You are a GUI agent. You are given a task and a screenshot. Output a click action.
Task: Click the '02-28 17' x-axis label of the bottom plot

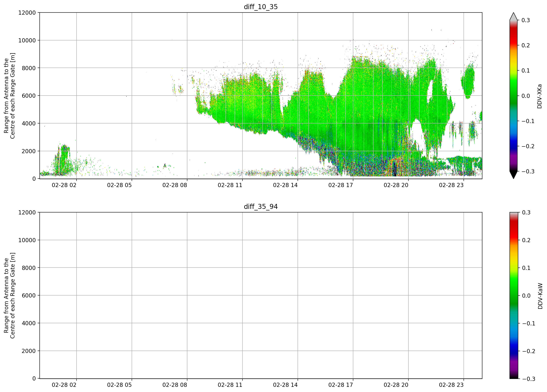coord(341,385)
